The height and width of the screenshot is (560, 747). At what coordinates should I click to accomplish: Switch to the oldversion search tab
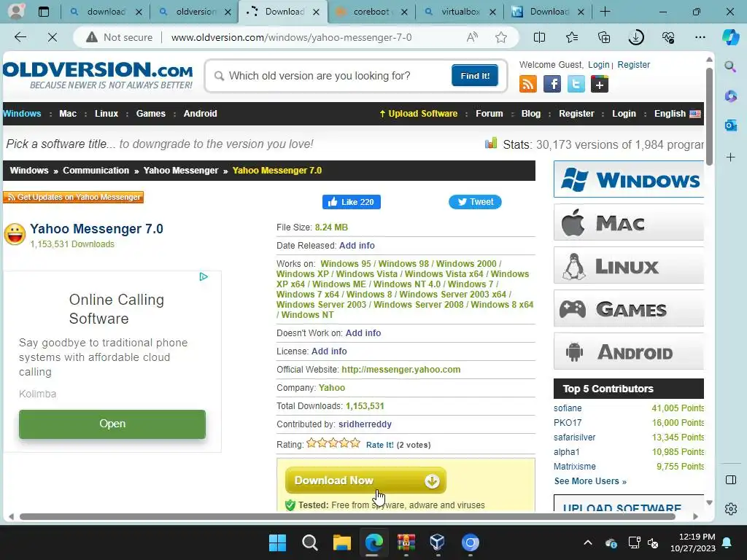[194, 12]
